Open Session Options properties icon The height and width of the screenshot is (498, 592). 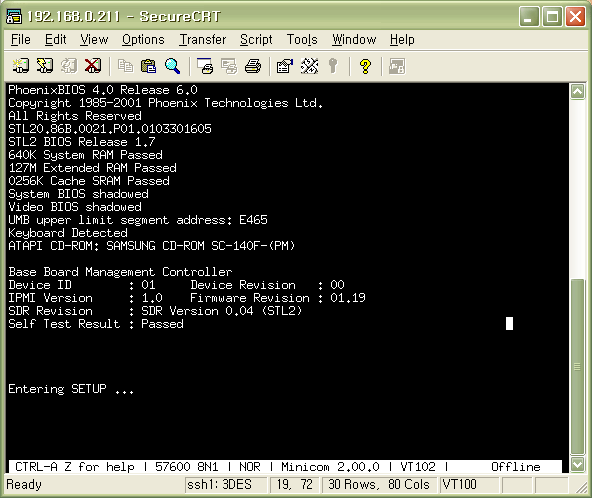[285, 66]
